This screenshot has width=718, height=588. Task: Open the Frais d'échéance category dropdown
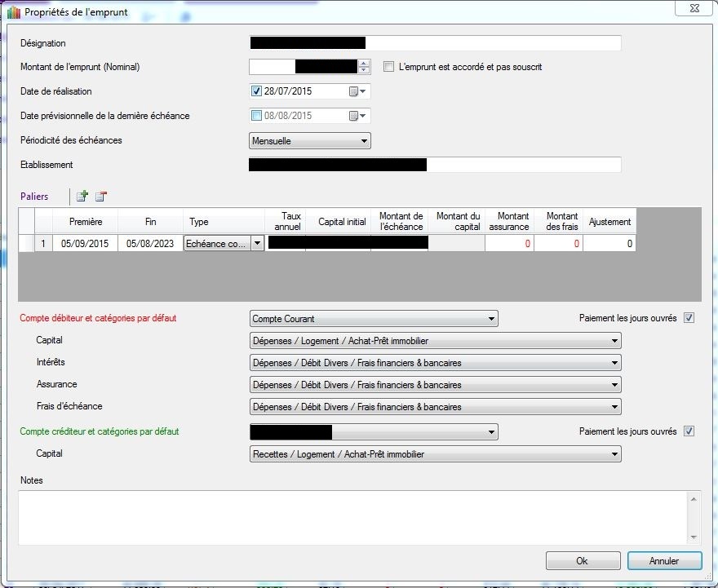coord(614,407)
